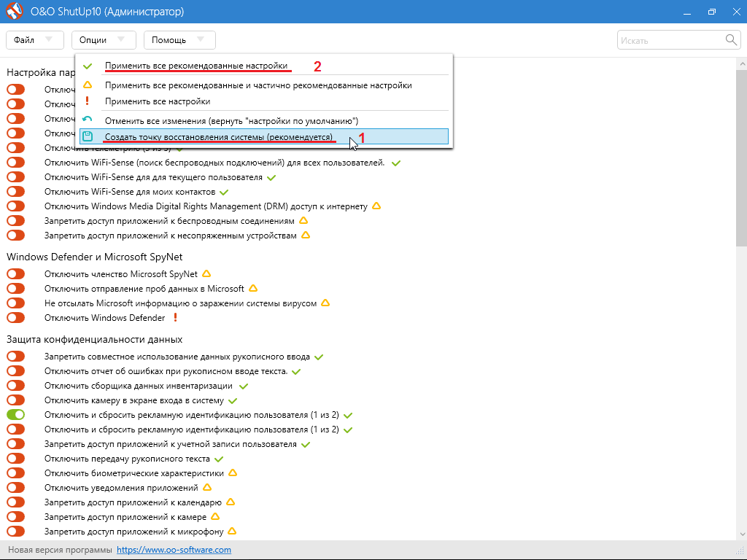Image resolution: width=747 pixels, height=560 pixels.
Task: Click triangle after 'Запретить доступ приложений к микрофону'
Action: pos(232,531)
